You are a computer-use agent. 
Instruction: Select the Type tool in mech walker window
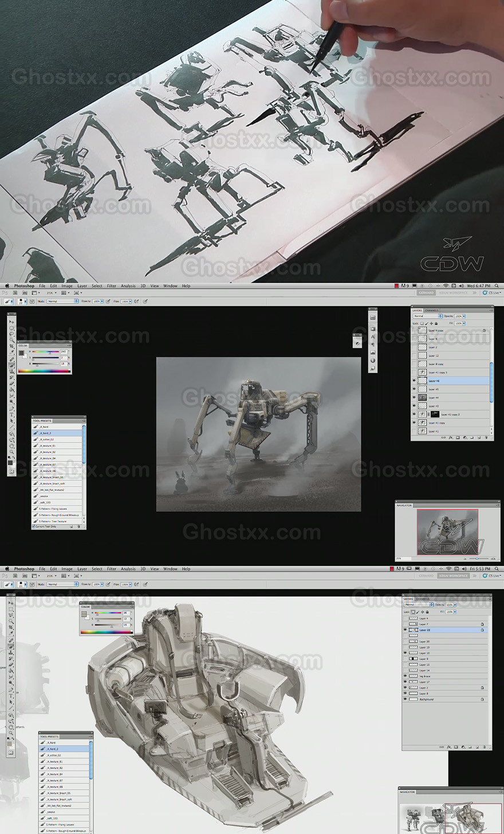pos(11,414)
